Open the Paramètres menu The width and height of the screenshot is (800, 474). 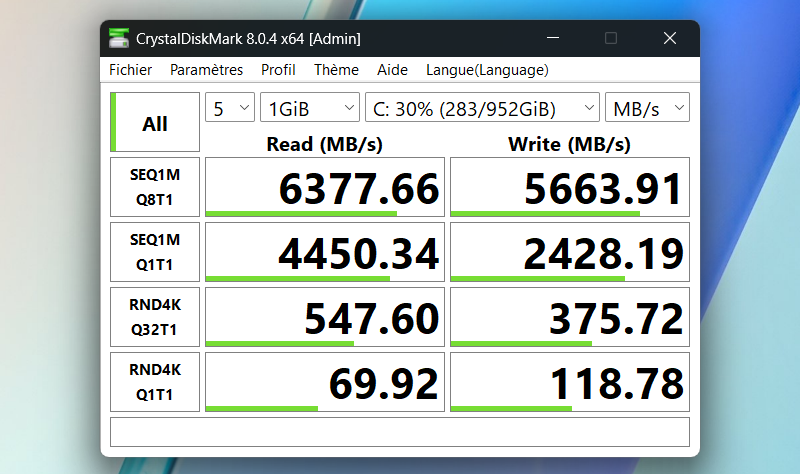pos(206,70)
